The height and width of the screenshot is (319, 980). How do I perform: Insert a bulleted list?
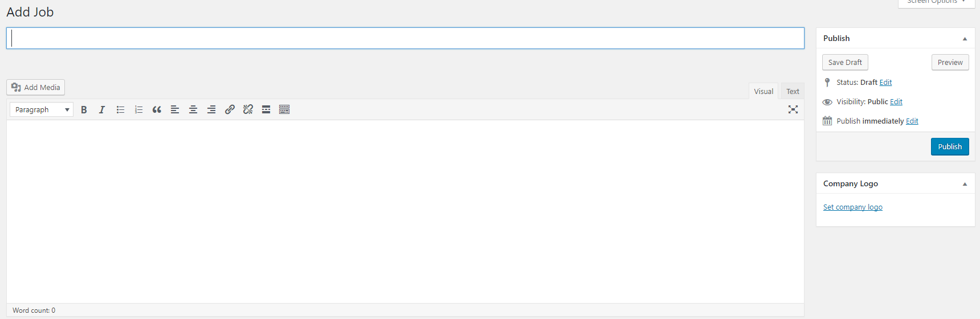(120, 109)
